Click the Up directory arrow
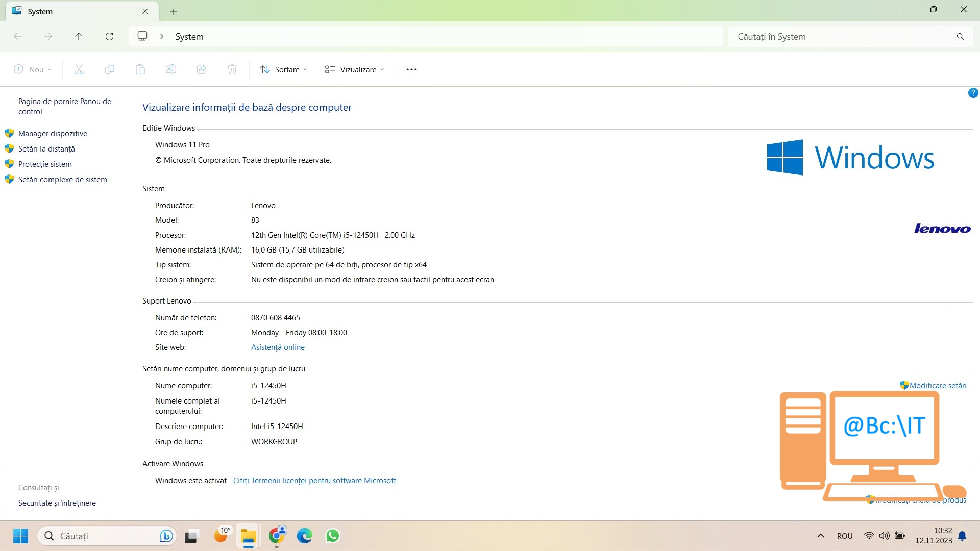The height and width of the screenshot is (551, 980). tap(79, 36)
